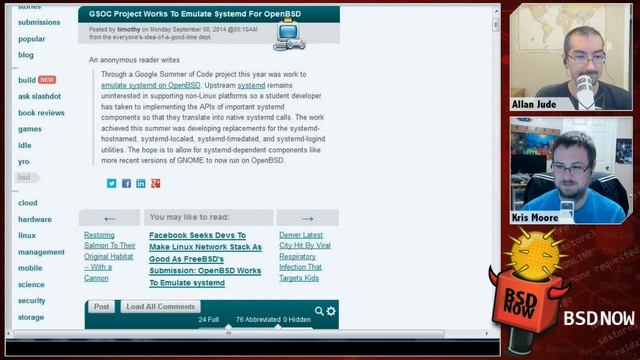The image size is (640, 360).
Task: Click the 'NEW' badge beside build
Action: click(47, 80)
